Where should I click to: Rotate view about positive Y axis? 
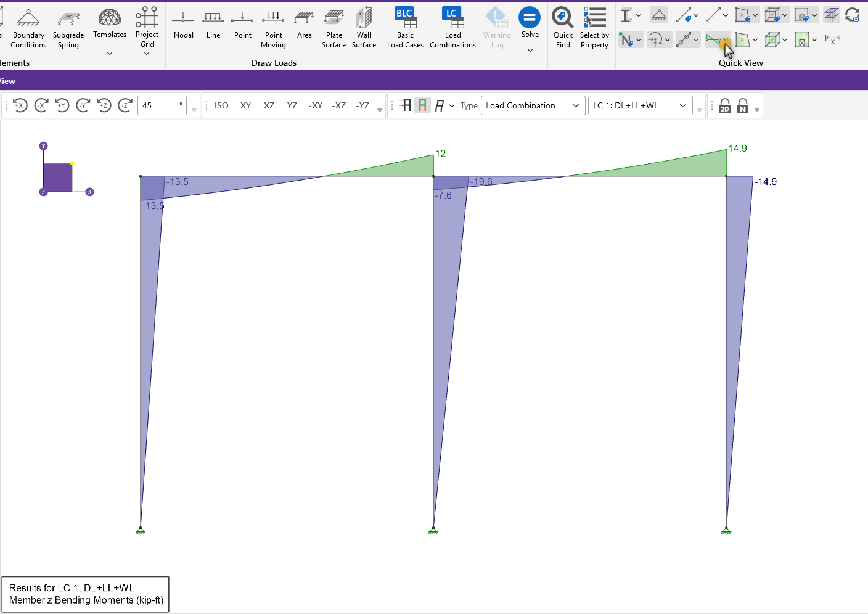coord(62,105)
